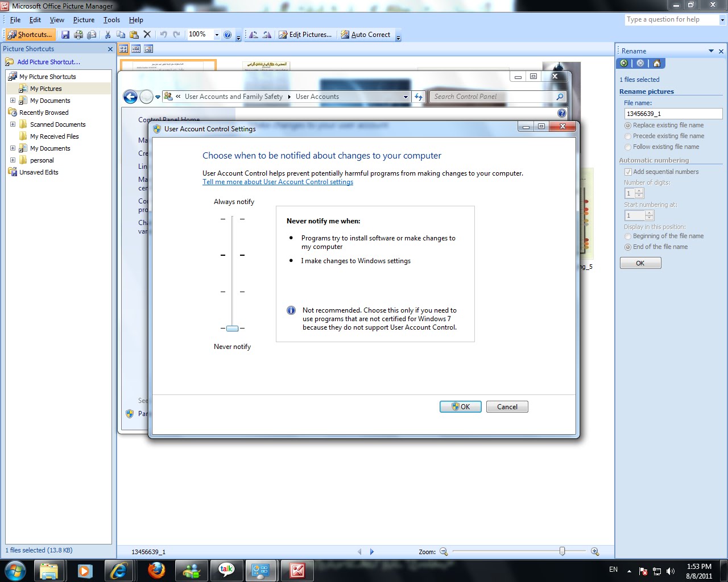Select the Thumbnail view icon
The height and width of the screenshot is (582, 728).
[x=124, y=48]
